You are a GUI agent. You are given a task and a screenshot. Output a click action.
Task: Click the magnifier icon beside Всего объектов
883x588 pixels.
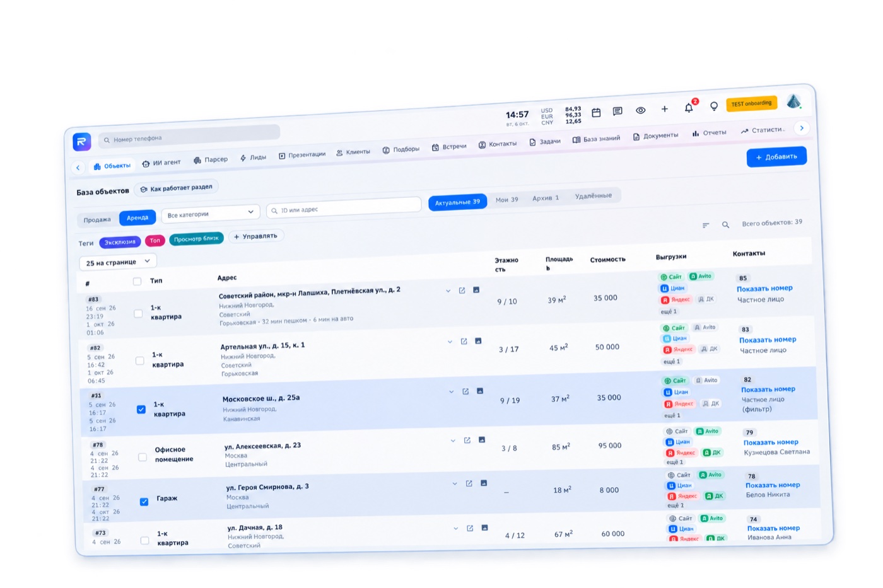[725, 224]
